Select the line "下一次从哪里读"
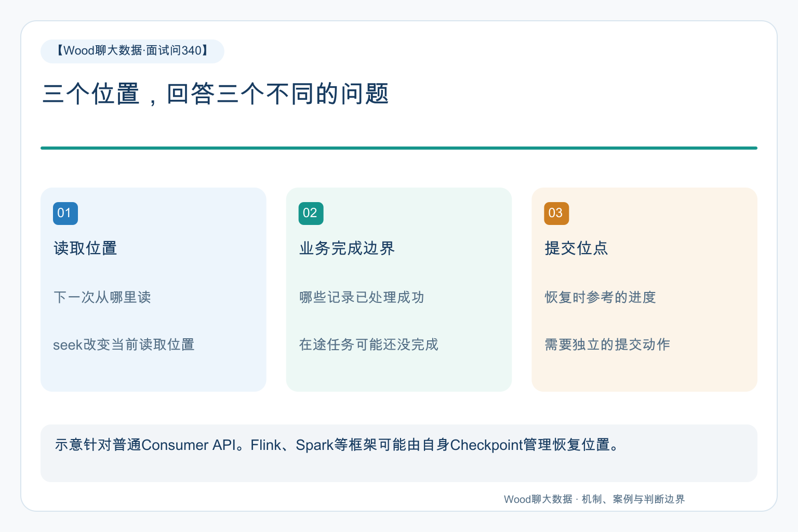The height and width of the screenshot is (532, 798). coord(102,297)
